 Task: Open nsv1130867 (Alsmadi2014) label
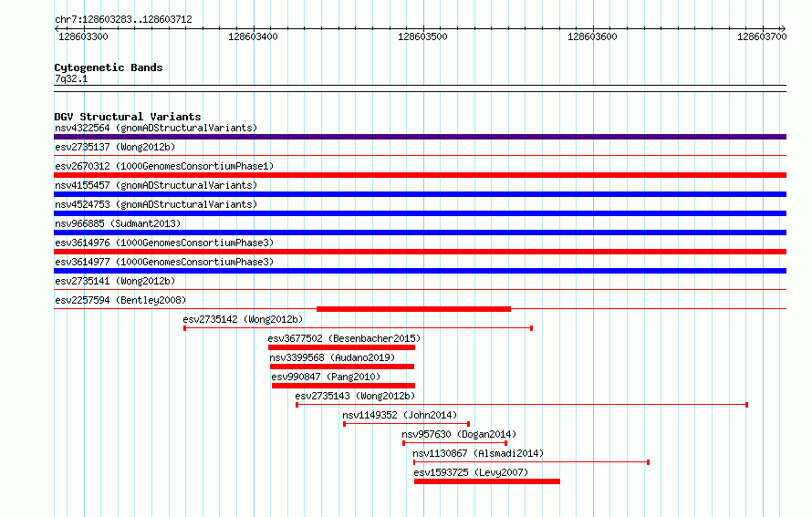point(478,453)
